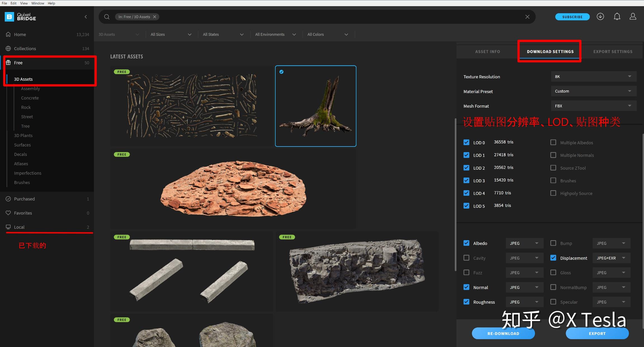
Task: Enable the Multiple Albedos checkbox
Action: click(553, 142)
